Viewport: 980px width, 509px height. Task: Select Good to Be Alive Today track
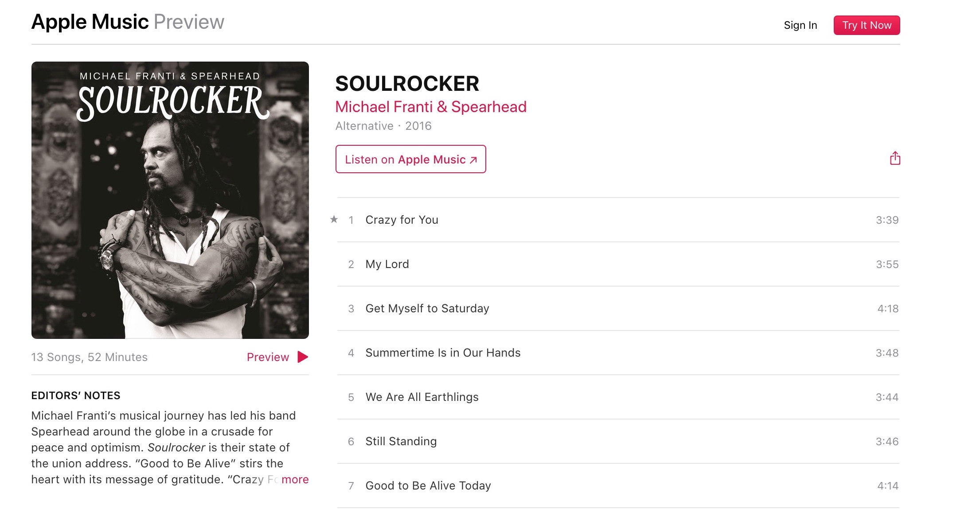428,486
